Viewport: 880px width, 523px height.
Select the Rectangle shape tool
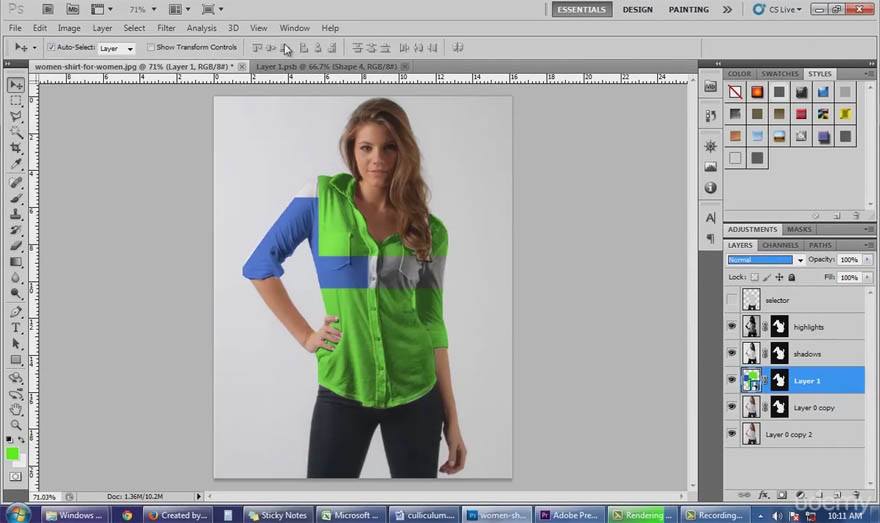point(16,360)
